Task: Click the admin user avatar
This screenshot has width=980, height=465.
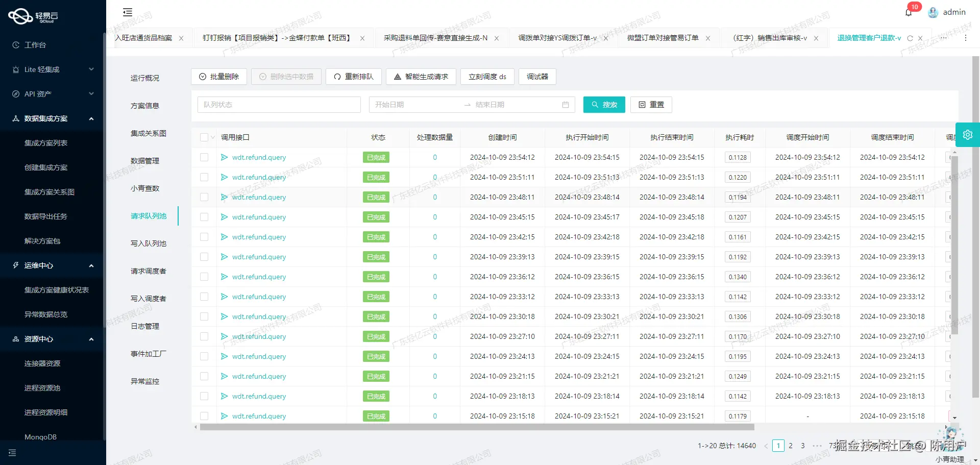Action: coord(933,12)
